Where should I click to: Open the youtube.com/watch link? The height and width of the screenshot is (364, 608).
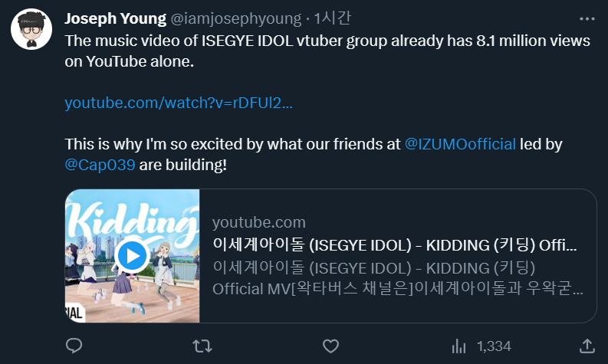click(178, 102)
